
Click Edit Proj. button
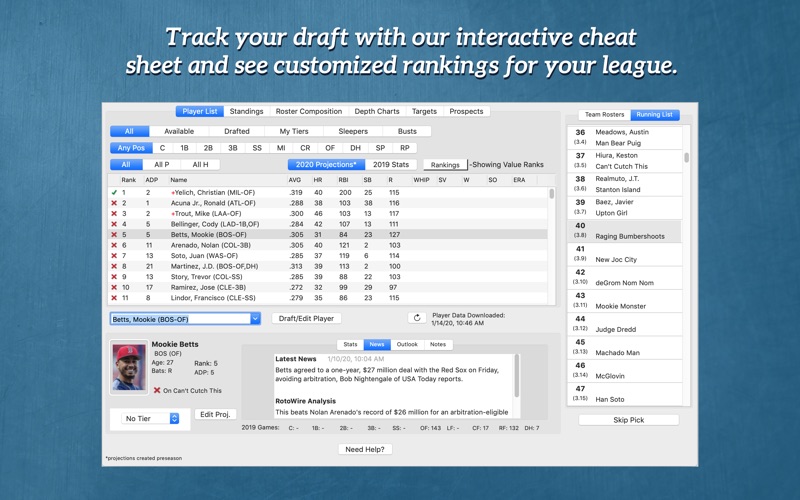pos(215,414)
